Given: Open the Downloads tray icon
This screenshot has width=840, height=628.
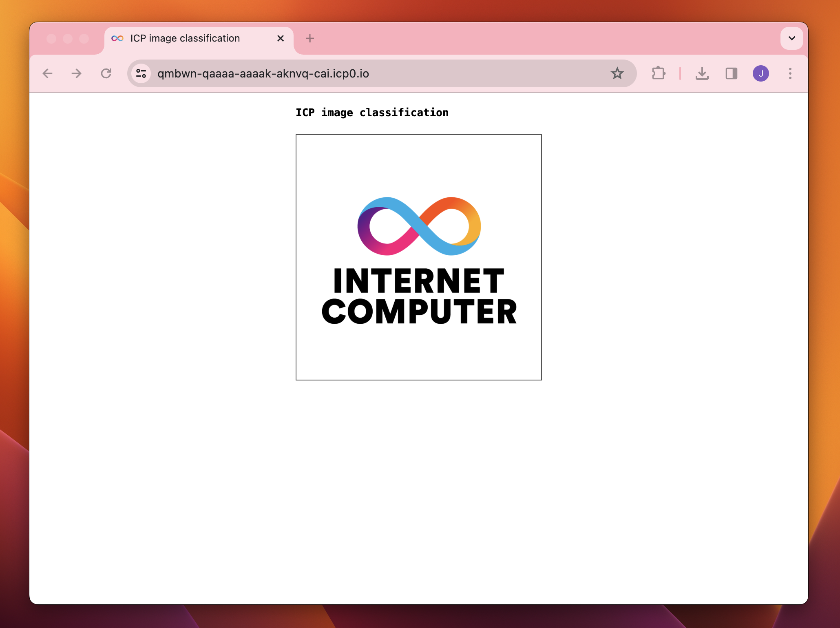Looking at the screenshot, I should point(702,73).
